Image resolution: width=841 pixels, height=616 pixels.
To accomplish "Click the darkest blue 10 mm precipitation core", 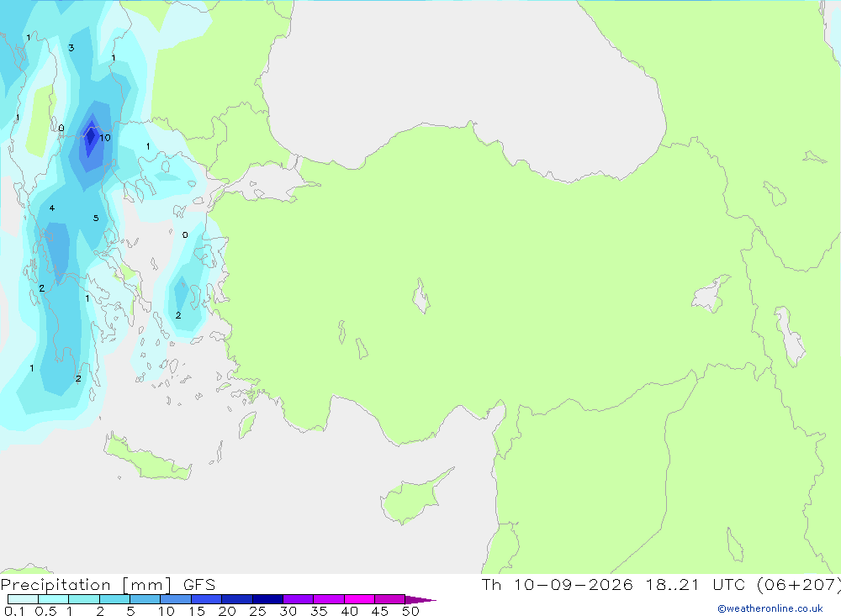I will tap(91, 139).
